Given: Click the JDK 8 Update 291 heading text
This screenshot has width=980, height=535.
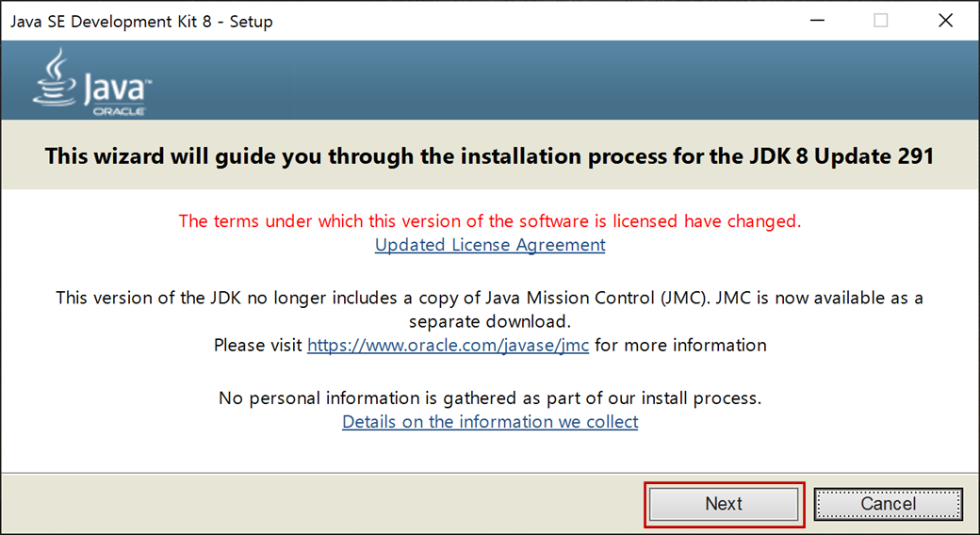Looking at the screenshot, I should (489, 155).
